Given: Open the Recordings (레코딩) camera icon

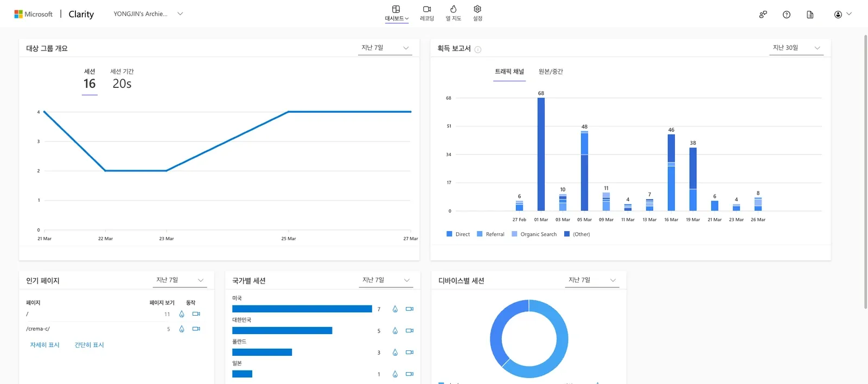Looking at the screenshot, I should [426, 13].
